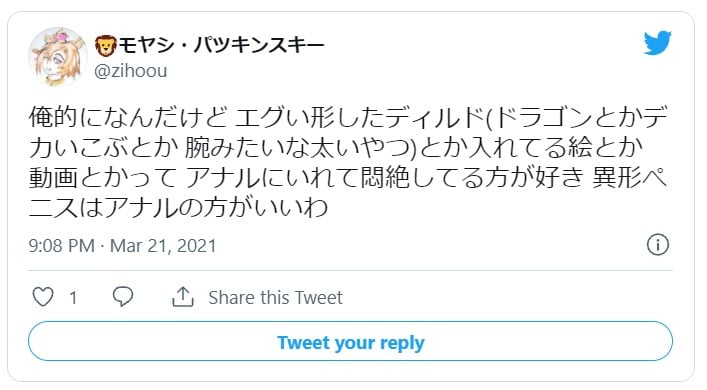Click the third text line starting 動画とかって
Image resolution: width=707 pixels, height=390 pixels.
[348, 178]
